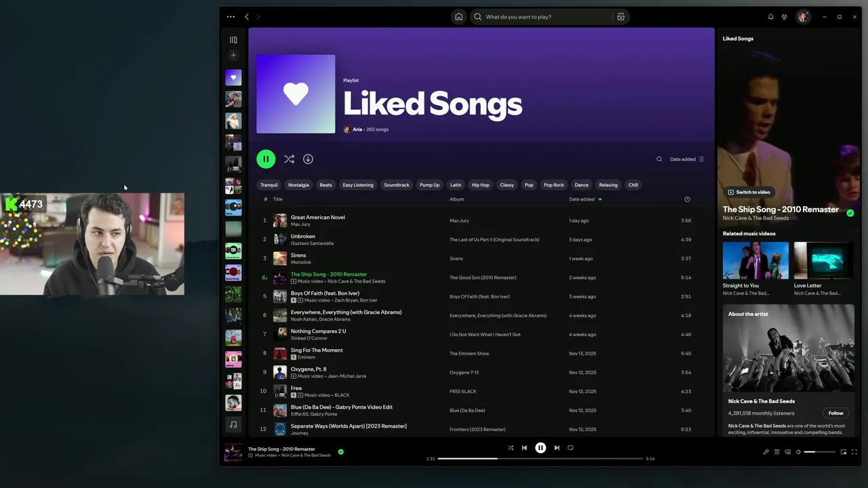This screenshot has height=488, width=868.
Task: Go to Home via house icon
Action: pyautogui.click(x=458, y=17)
